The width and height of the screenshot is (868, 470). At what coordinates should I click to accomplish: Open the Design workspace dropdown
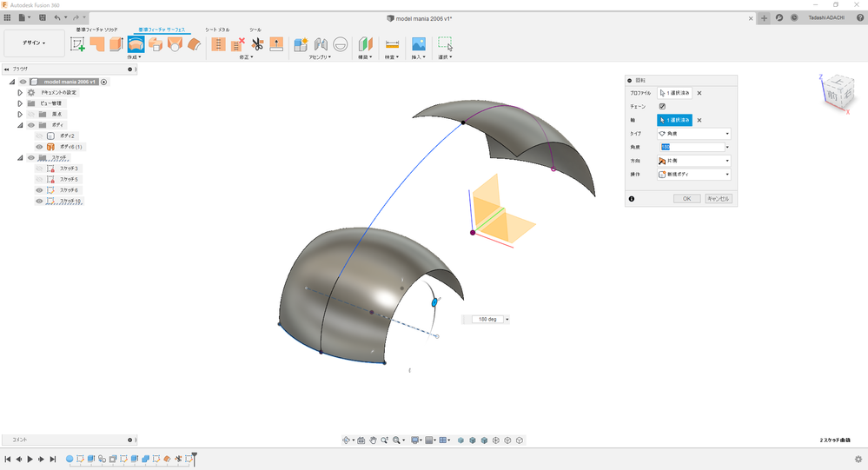tap(34, 43)
